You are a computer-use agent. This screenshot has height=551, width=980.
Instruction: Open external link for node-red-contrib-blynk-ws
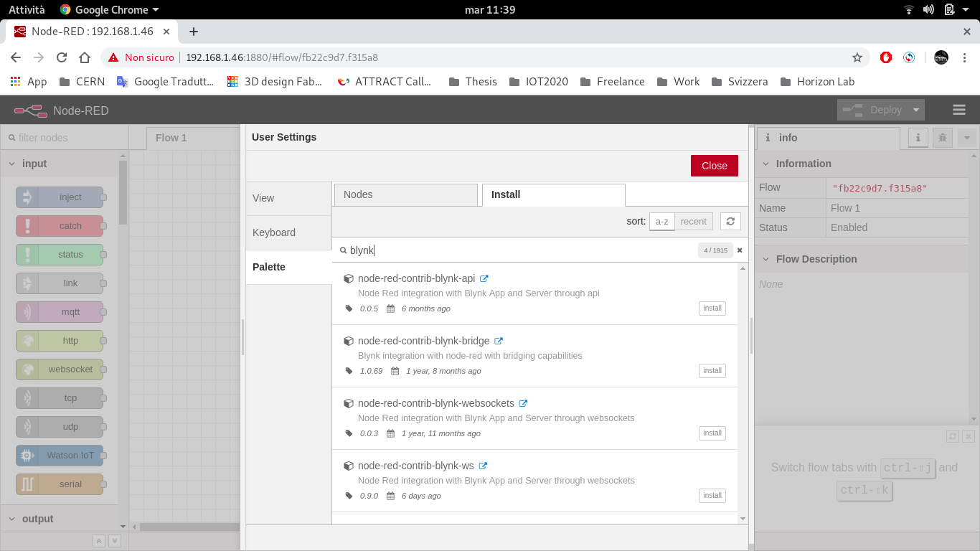[x=483, y=466]
